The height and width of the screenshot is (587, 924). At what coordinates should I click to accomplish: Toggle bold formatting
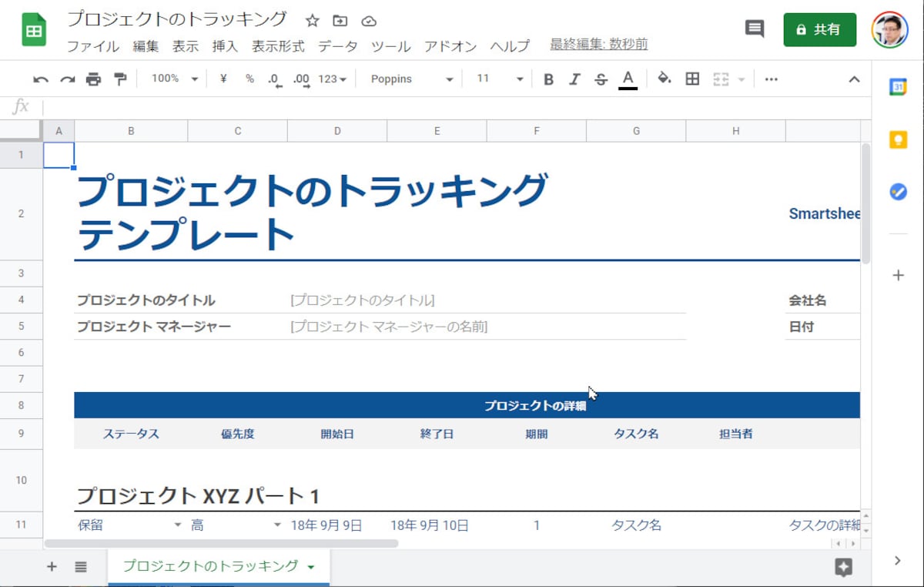click(x=548, y=79)
